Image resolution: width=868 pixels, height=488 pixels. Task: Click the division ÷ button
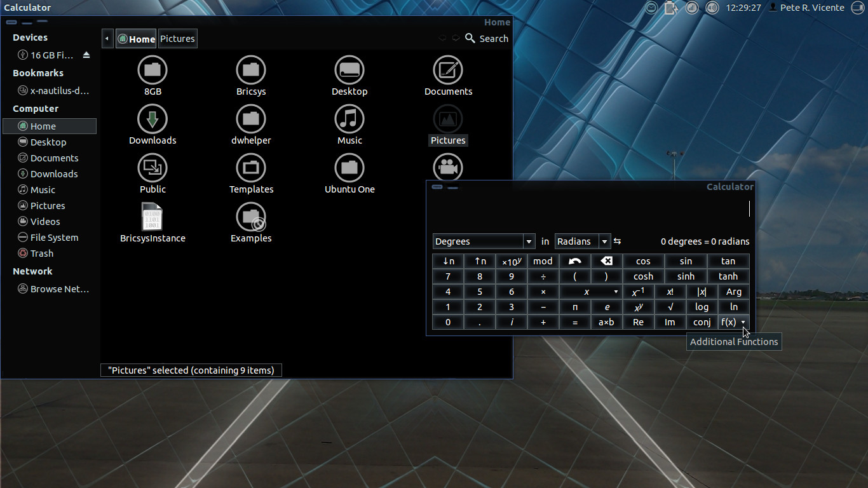[543, 276]
